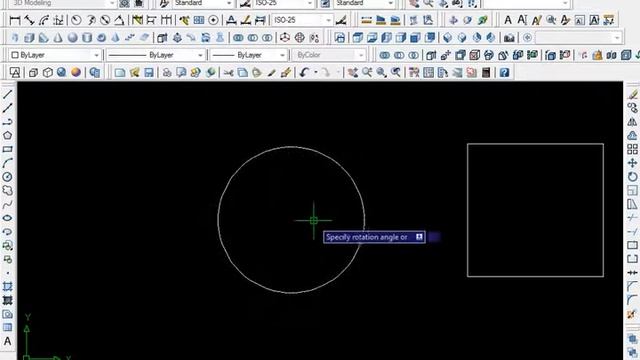Image resolution: width=640 pixels, height=360 pixels.
Task: Insert a Table from Draw toolbar
Action: point(7,327)
